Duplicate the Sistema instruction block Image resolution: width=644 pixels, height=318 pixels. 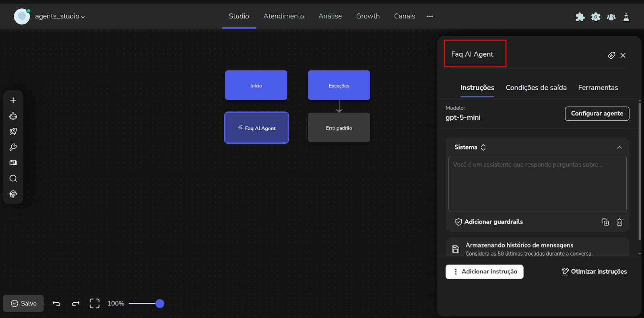[x=605, y=222]
